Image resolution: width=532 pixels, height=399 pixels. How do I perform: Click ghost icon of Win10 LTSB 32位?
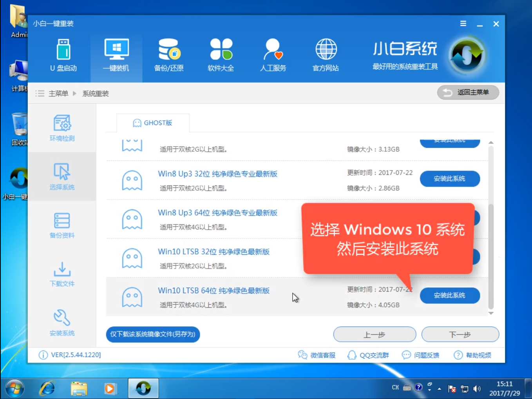132,258
